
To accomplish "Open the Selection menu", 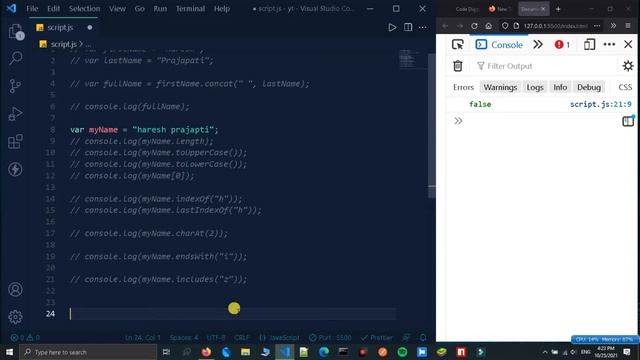I will point(84,9).
